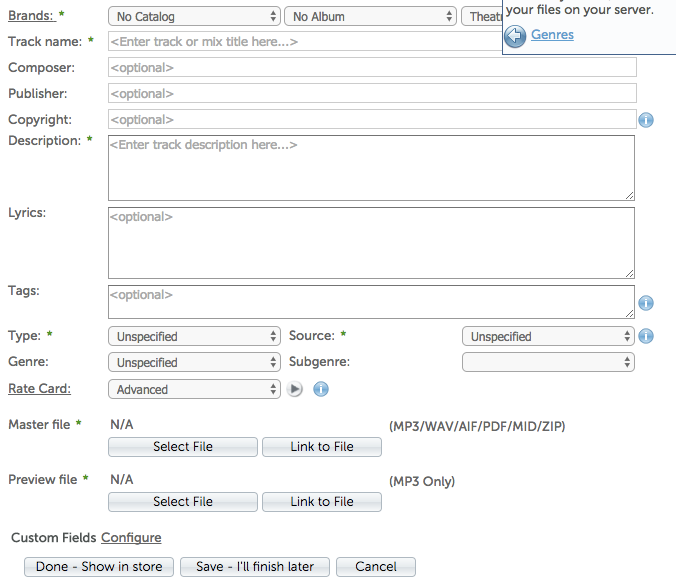Open the empty Subgenre dropdown
The width and height of the screenshot is (676, 587).
tap(548, 362)
